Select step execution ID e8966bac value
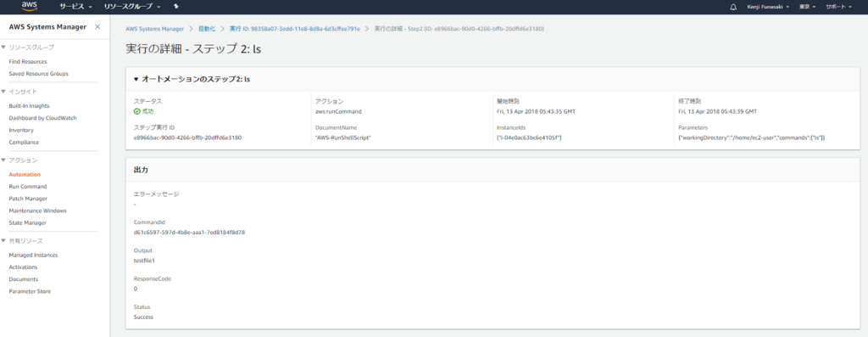Image resolution: width=868 pixels, height=337 pixels. coord(187,137)
